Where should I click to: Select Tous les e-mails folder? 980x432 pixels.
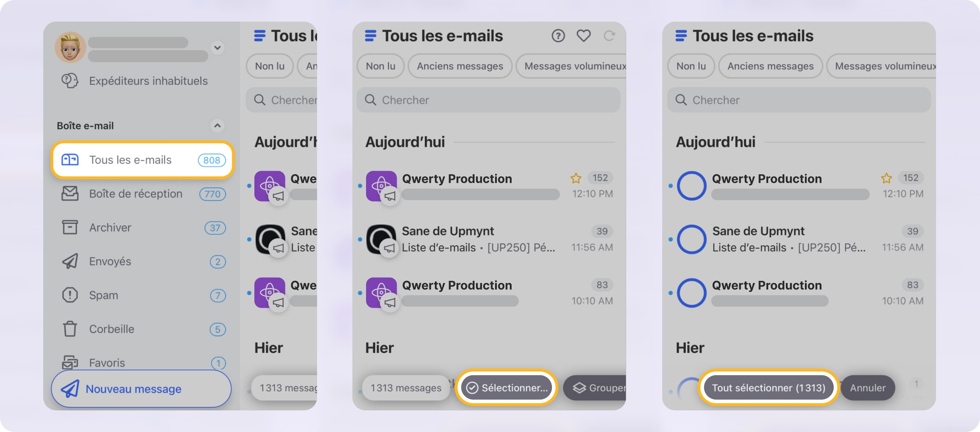(142, 160)
